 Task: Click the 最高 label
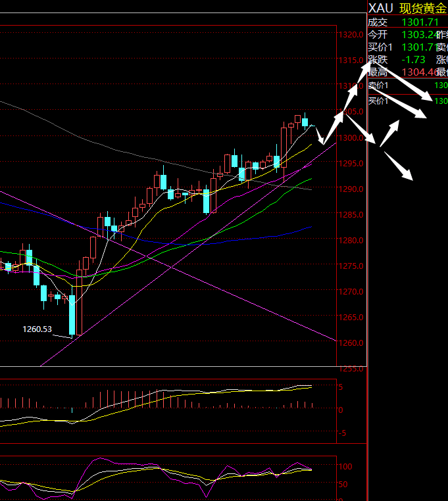tap(378, 72)
